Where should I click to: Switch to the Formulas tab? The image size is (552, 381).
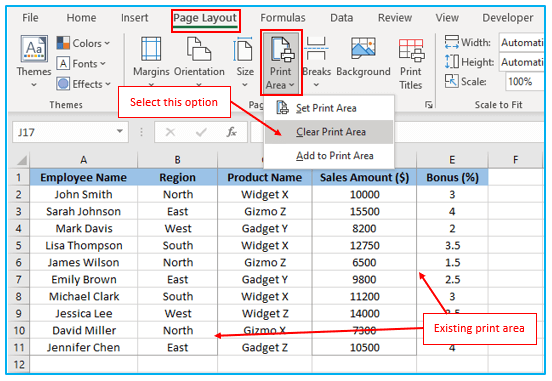(283, 18)
